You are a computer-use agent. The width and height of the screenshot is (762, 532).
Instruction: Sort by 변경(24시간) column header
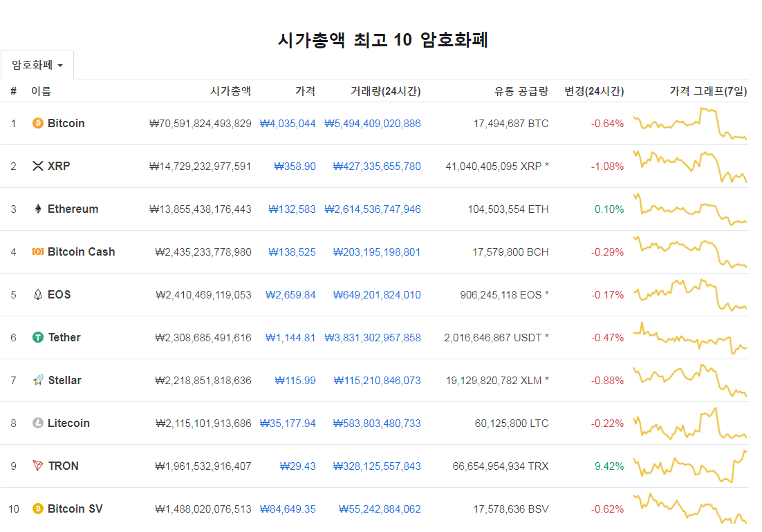pyautogui.click(x=594, y=91)
